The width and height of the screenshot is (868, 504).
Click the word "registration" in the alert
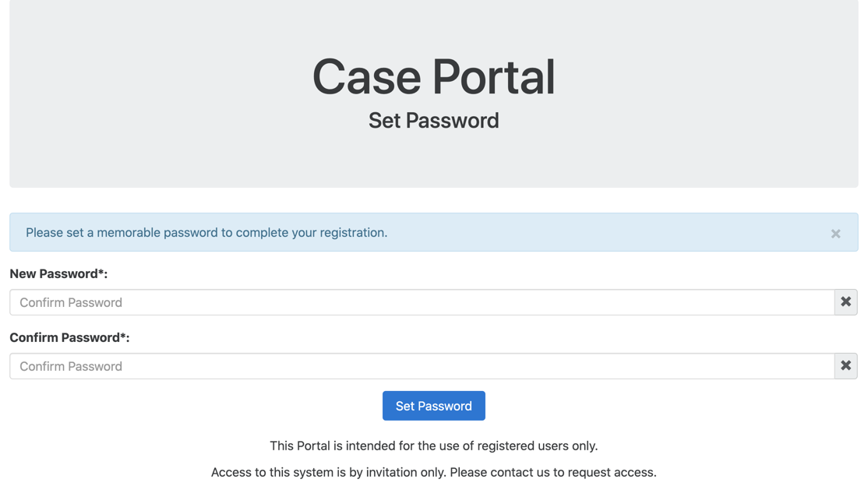click(x=351, y=233)
